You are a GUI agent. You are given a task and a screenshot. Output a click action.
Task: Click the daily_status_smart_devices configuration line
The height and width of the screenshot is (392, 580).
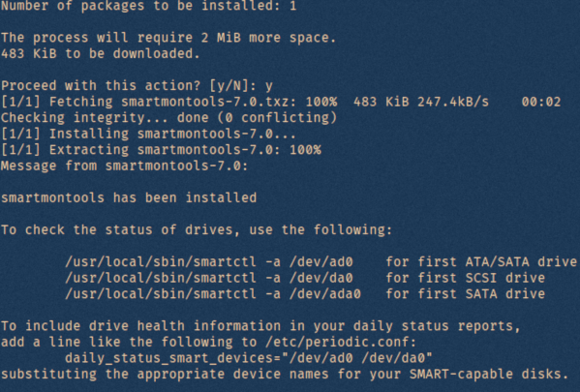[x=249, y=358]
